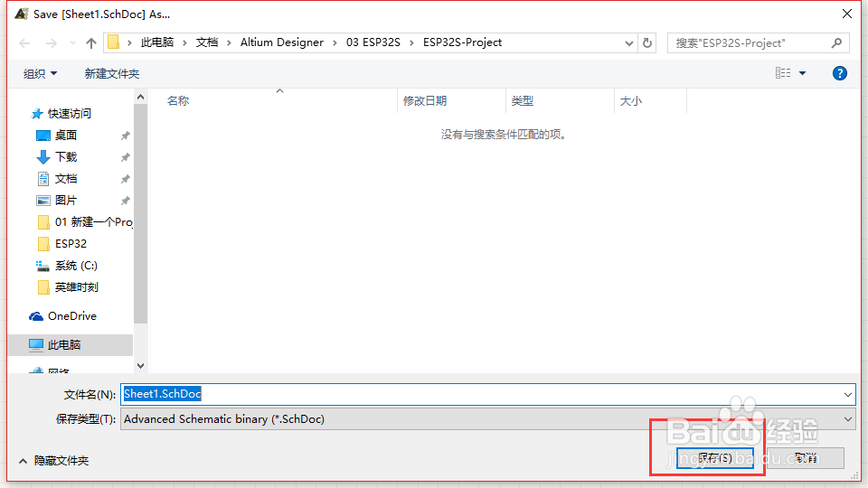Click the pin icon next to 桌面

click(x=125, y=136)
